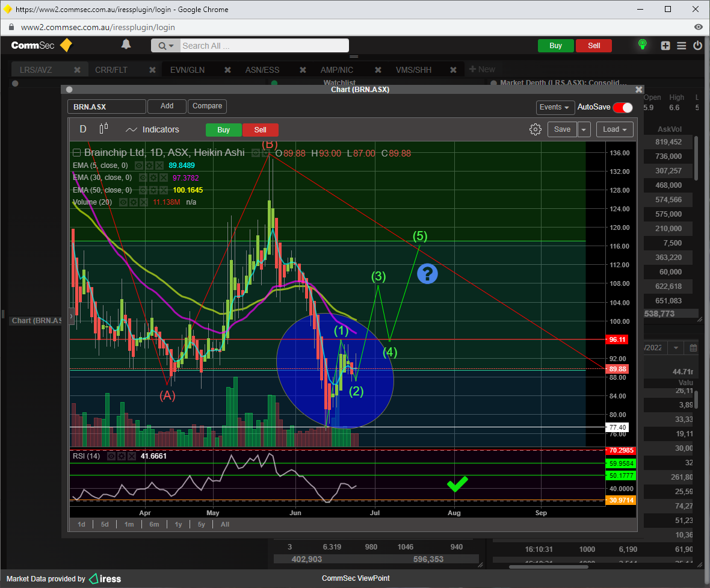Screen dimensions: 710x588
Task: Toggle the AutoSave switch
Action: pos(623,107)
